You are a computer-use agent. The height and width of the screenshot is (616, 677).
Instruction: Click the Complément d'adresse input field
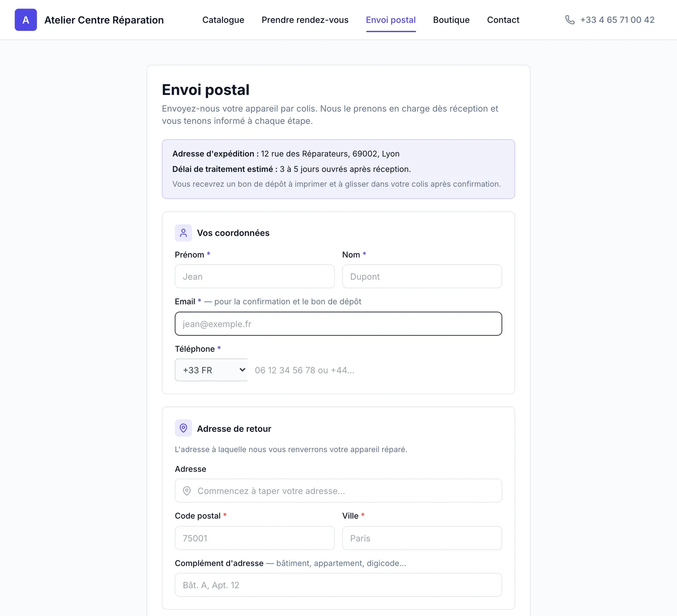338,585
